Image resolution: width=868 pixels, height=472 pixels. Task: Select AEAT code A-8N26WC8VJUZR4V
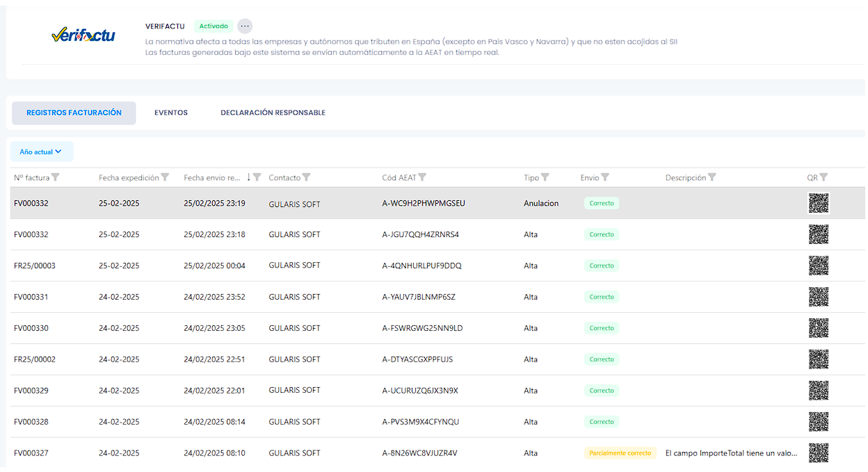tap(419, 453)
